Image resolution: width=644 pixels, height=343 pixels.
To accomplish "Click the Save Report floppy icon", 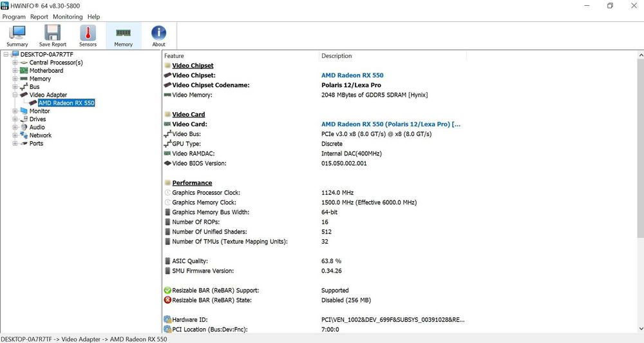I will coord(53,35).
